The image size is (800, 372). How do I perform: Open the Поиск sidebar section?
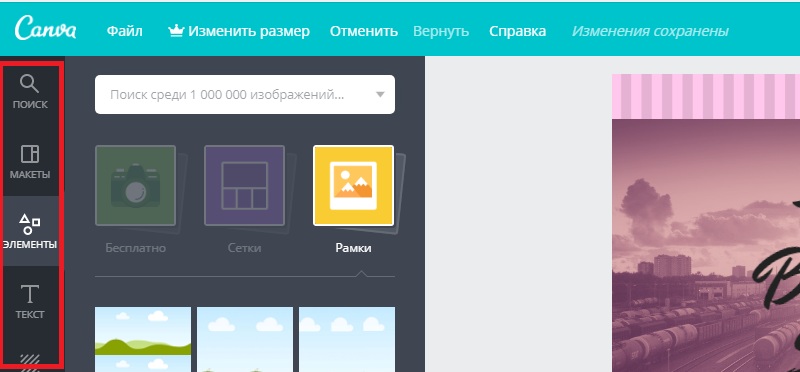(31, 92)
